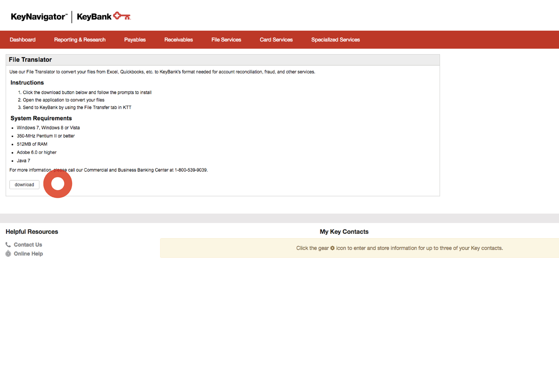Click the KeyBank key logo icon
Viewport: 559px width, 392px height.
tap(122, 16)
